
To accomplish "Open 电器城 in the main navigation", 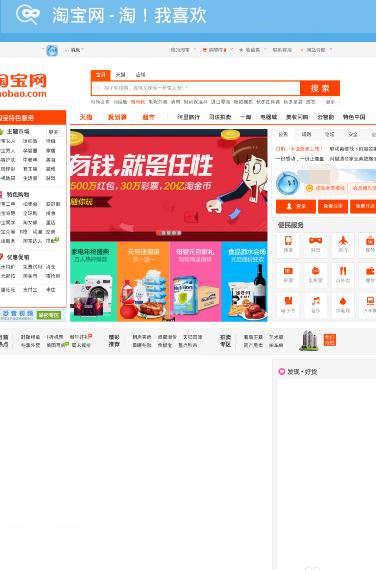I will [x=269, y=117].
